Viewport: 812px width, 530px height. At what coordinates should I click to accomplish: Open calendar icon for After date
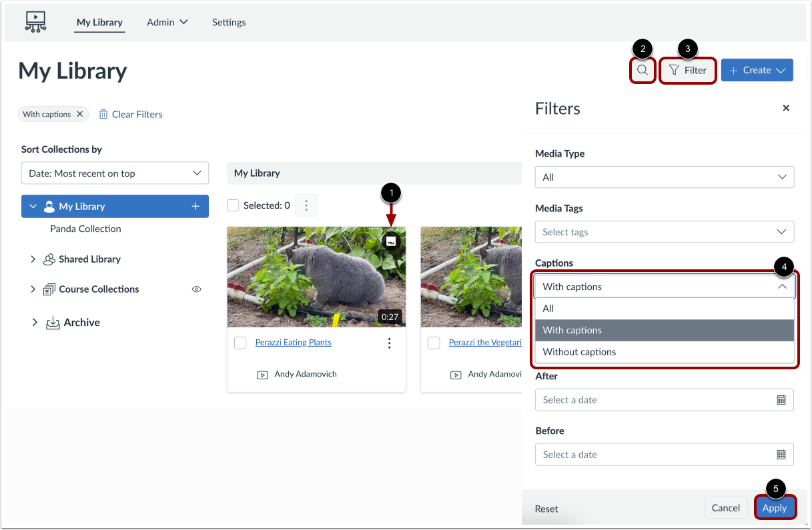(x=781, y=400)
